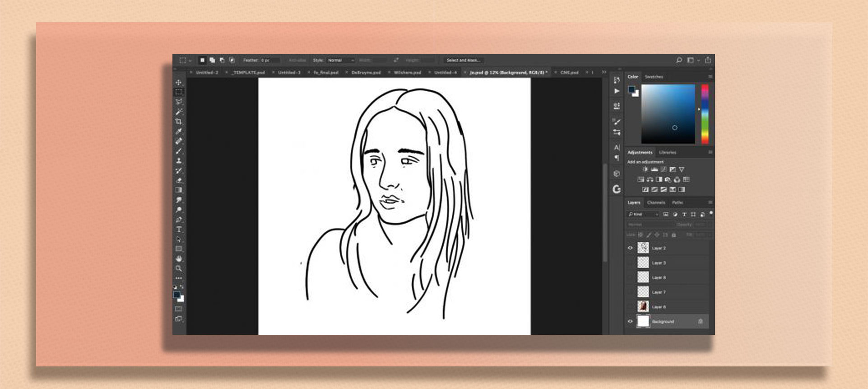This screenshot has width=868, height=389.
Task: Select the History Brush tool
Action: click(179, 171)
